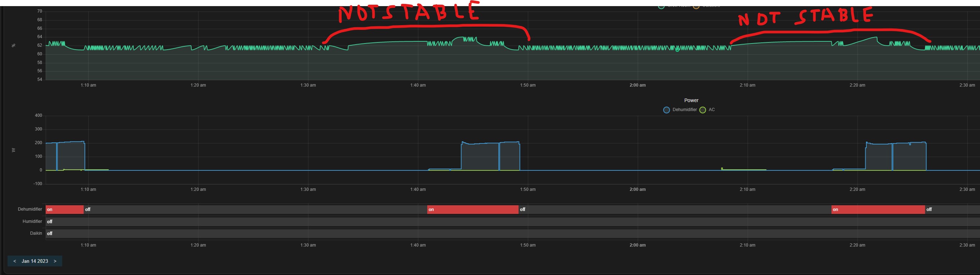Click the 'Power' chart title
The width and height of the screenshot is (980, 275).
pyautogui.click(x=691, y=100)
